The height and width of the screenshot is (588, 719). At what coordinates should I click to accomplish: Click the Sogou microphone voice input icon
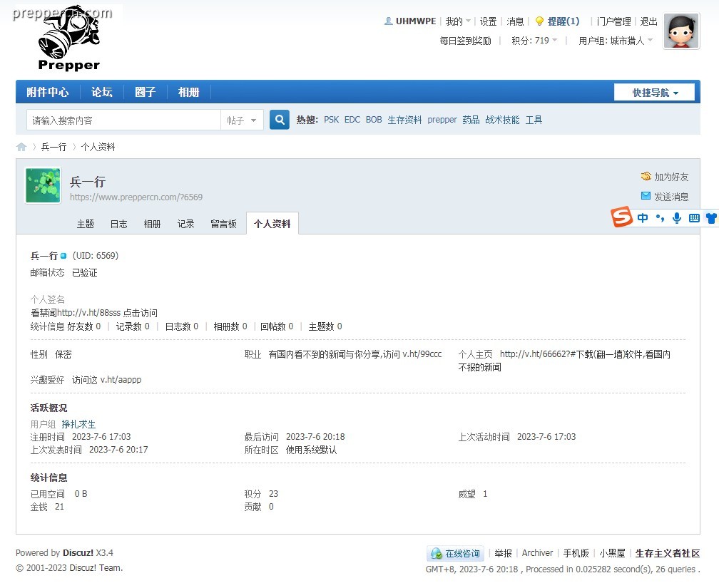point(677,218)
